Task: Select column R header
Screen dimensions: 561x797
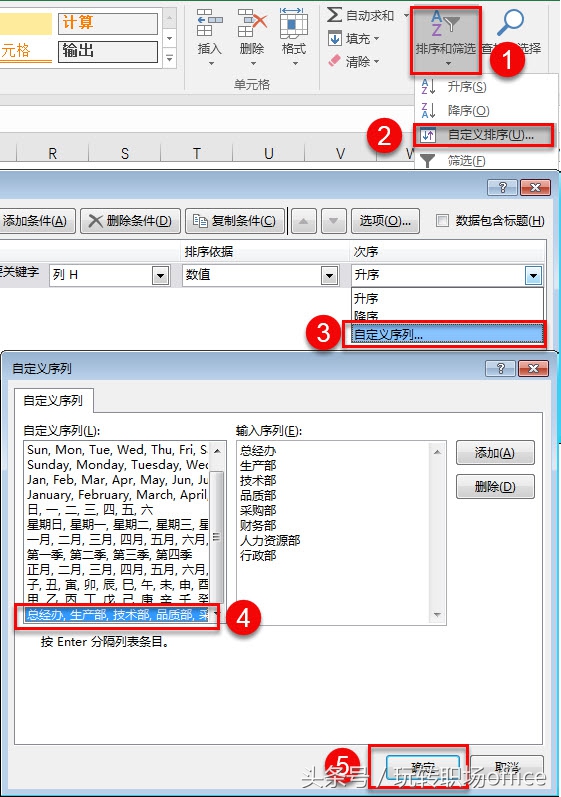Action: [x=52, y=153]
